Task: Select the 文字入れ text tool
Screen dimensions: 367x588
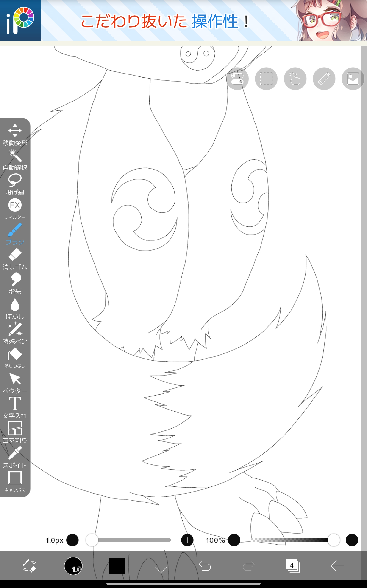Action: (15, 407)
